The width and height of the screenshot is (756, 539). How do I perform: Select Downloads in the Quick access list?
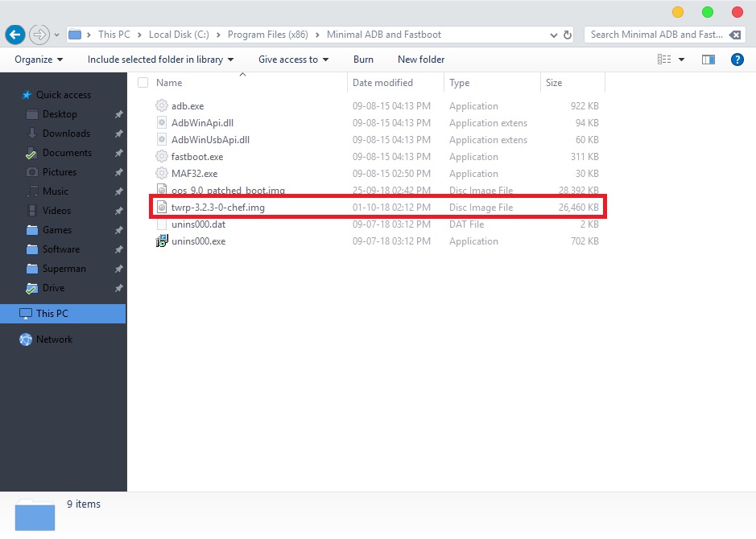[x=66, y=134]
